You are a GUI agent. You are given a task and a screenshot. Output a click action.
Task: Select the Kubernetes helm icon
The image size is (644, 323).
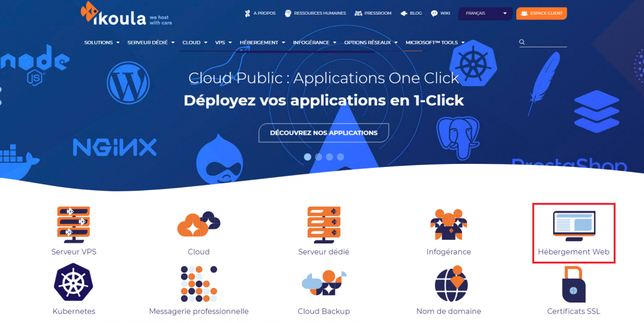point(74,283)
